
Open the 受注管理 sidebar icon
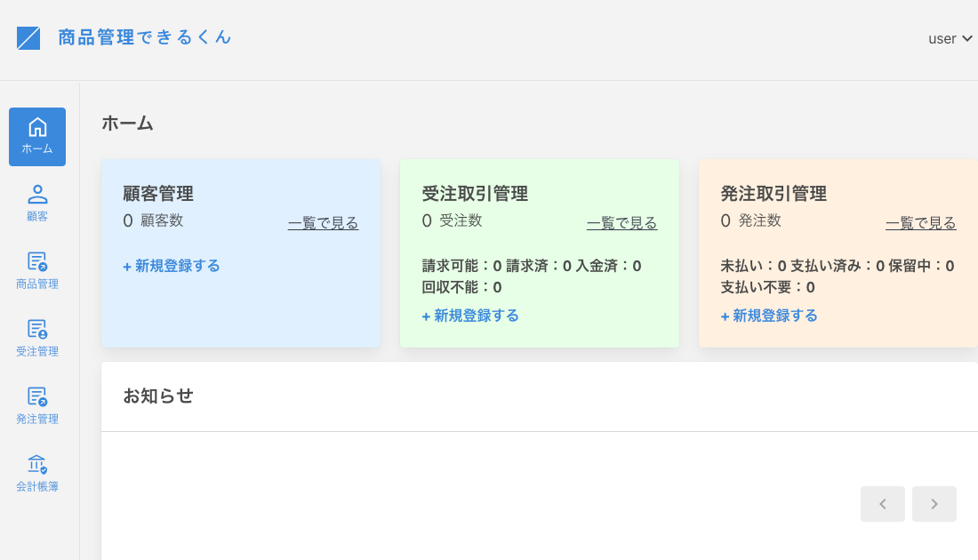tap(37, 329)
